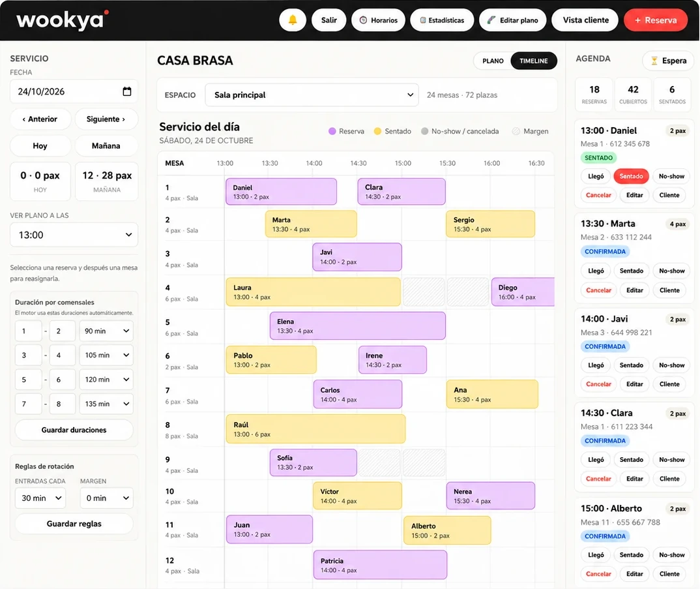700x589 pixels.
Task: Click Guardar reglas
Action: tap(74, 524)
